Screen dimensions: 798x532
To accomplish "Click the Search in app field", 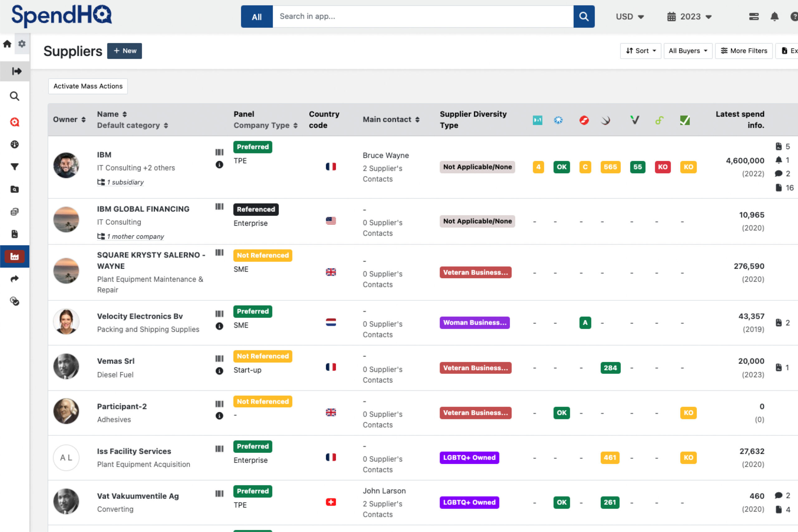I will [423, 16].
